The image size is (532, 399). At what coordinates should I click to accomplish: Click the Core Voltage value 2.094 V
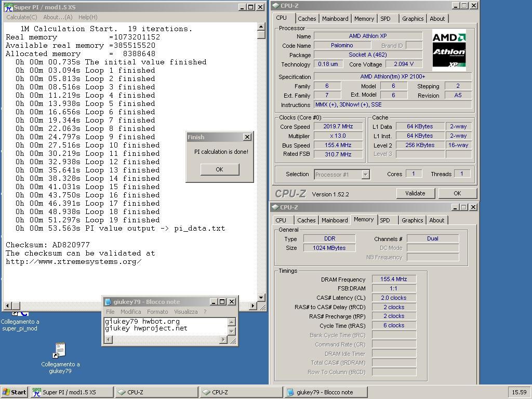(404, 64)
